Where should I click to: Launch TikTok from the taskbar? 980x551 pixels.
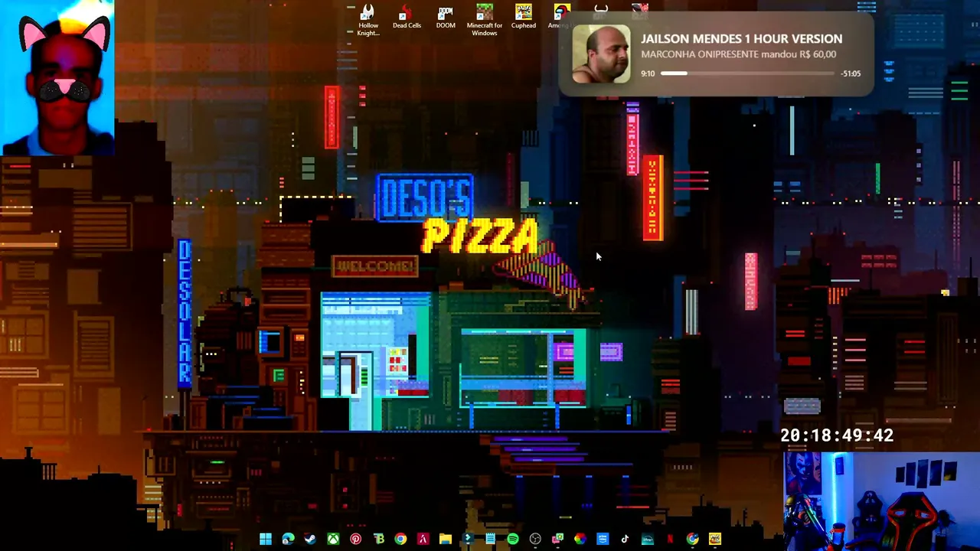tap(625, 540)
